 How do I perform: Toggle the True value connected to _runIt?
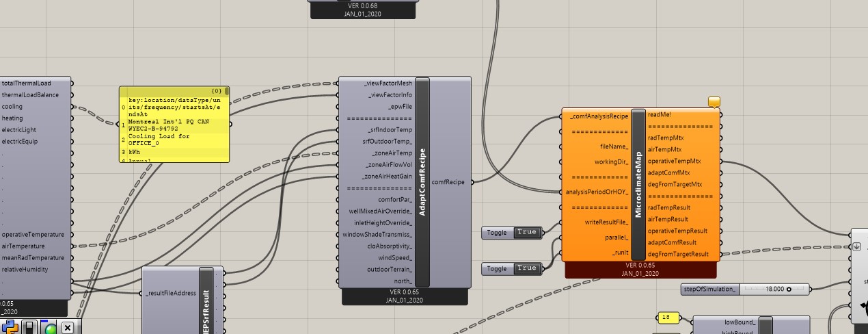pos(526,268)
